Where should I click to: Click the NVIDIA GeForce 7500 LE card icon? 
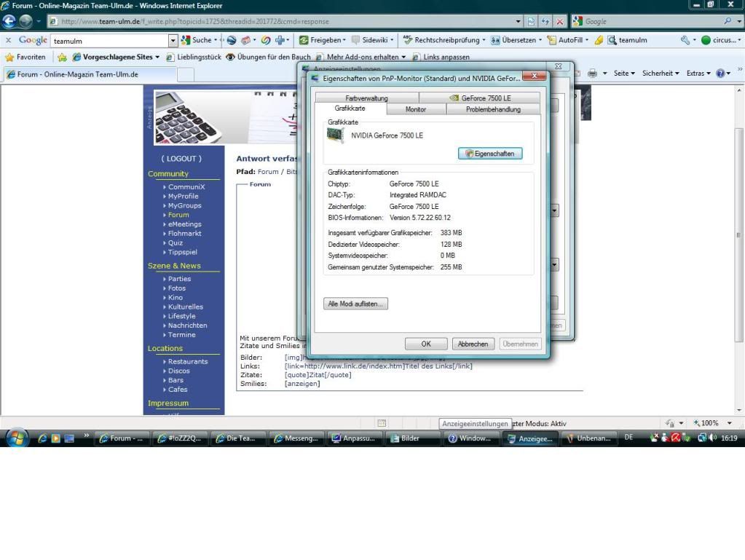336,135
